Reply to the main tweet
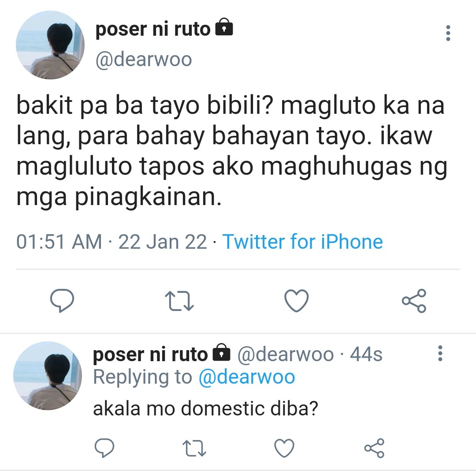The width and height of the screenshot is (476, 471). (62, 301)
